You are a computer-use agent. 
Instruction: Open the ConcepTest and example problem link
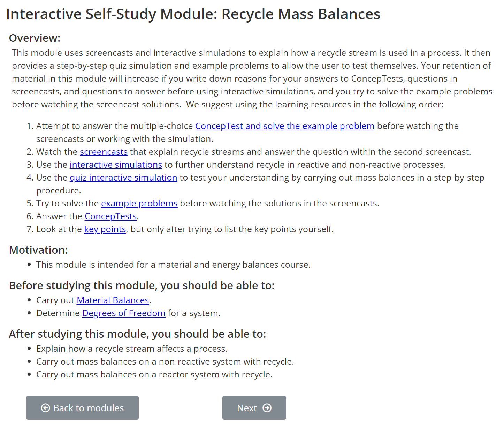pyautogui.click(x=284, y=126)
